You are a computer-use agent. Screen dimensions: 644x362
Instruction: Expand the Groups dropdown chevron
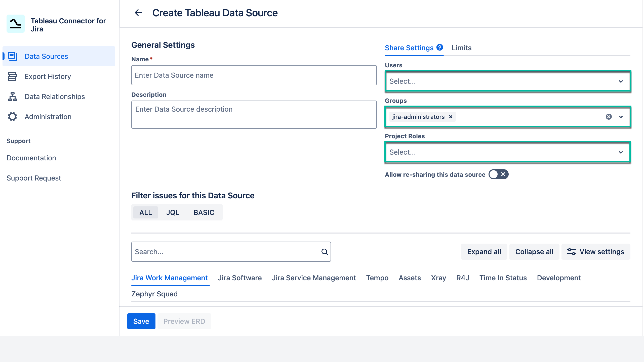click(x=621, y=117)
